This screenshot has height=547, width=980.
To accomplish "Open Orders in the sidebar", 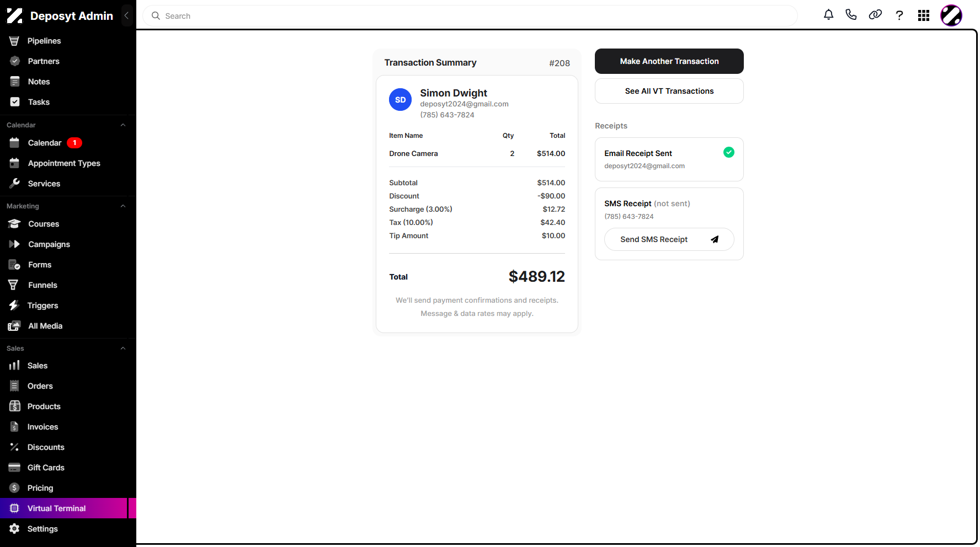I will pos(63,386).
